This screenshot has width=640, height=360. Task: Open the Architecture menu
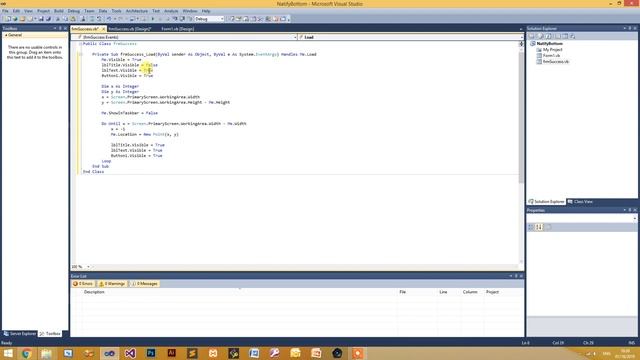137,11
